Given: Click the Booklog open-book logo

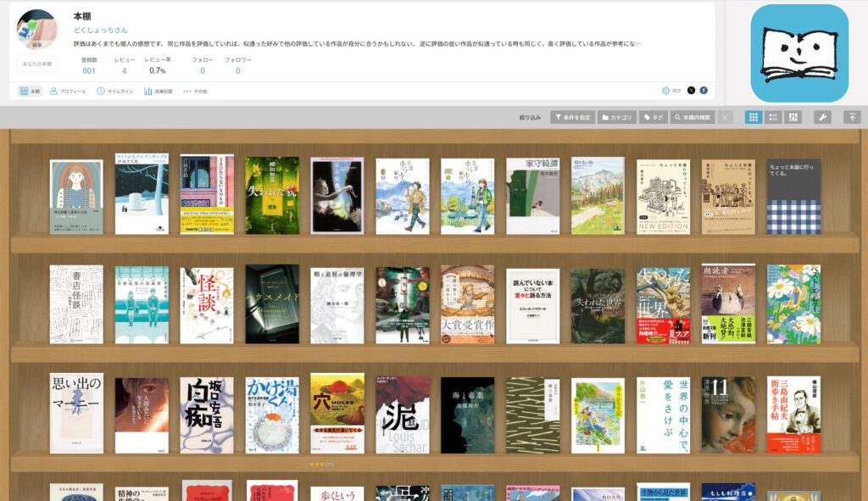Looking at the screenshot, I should click(799, 53).
